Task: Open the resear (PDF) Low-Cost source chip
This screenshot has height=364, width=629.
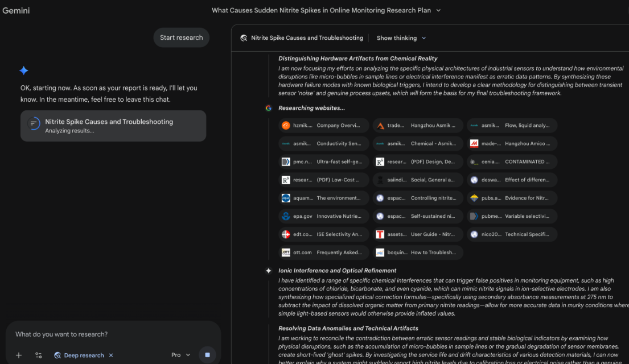Action: click(324, 180)
